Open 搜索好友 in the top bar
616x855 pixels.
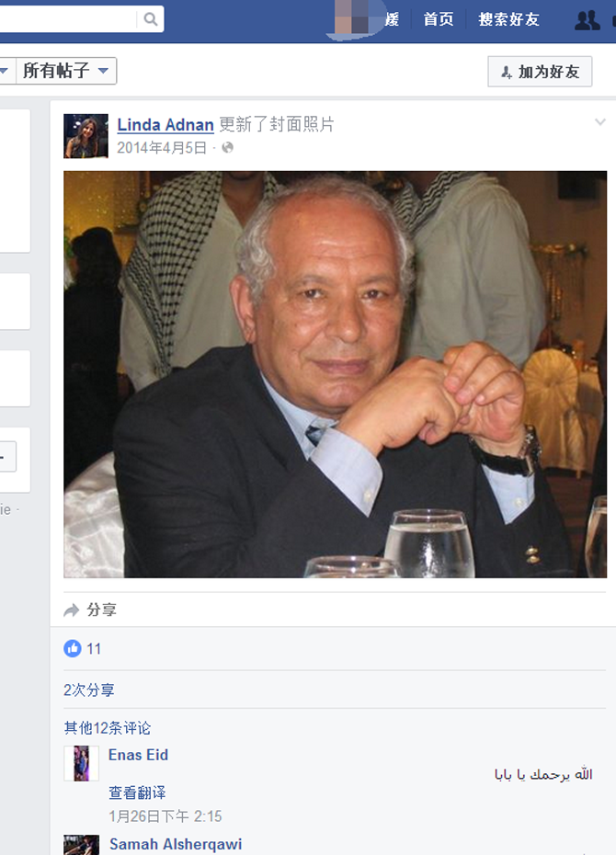click(x=508, y=19)
